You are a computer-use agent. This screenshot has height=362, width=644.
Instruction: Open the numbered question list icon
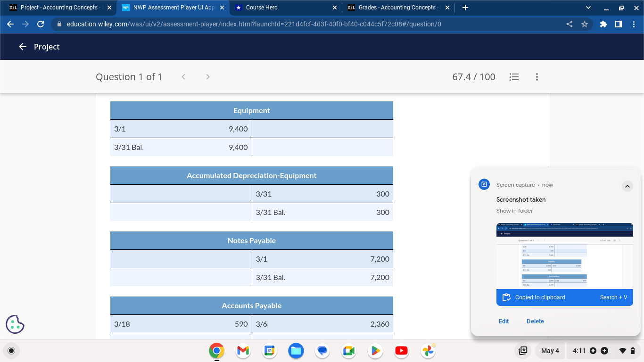[514, 77]
